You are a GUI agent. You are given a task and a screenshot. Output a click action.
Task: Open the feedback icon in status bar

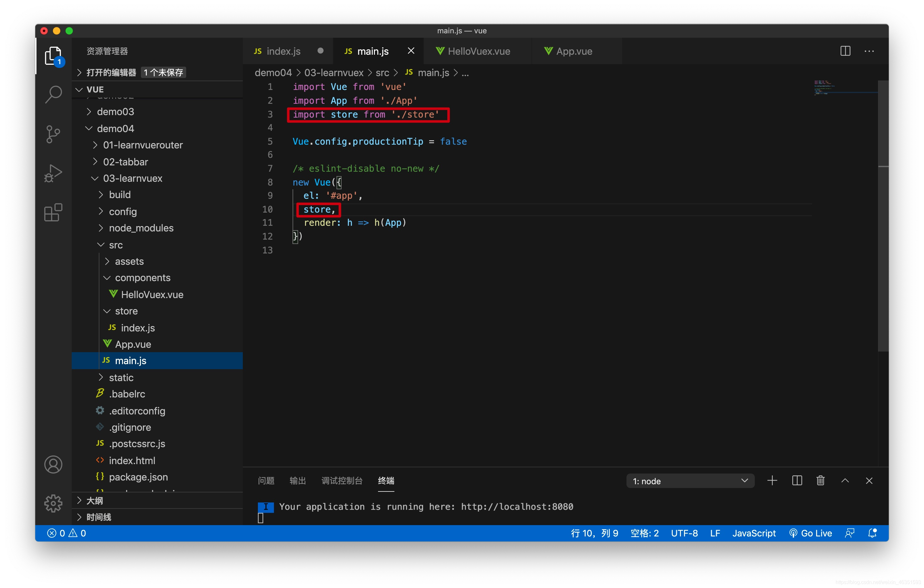pos(849,533)
